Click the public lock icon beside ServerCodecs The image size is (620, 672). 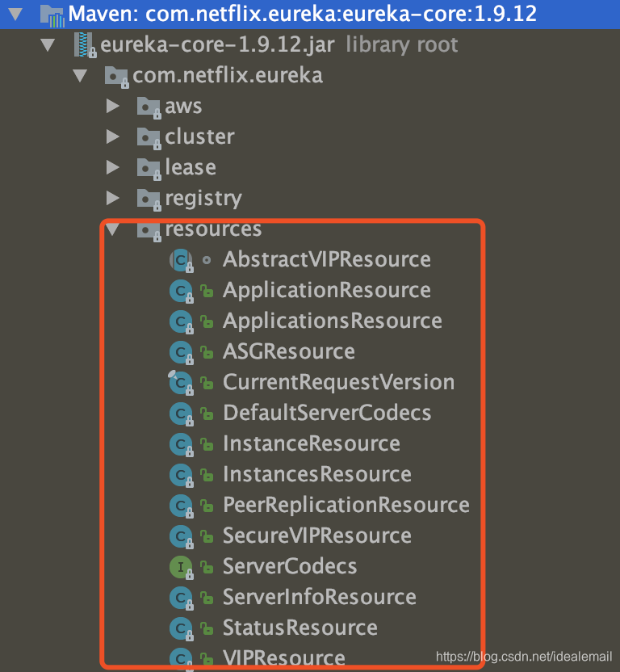click(x=207, y=568)
